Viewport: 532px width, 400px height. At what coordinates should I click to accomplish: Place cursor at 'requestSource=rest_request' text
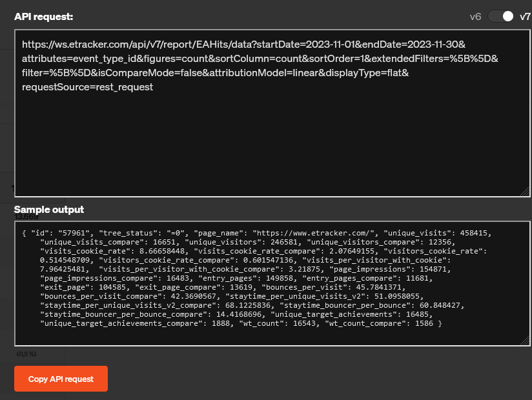click(x=87, y=87)
